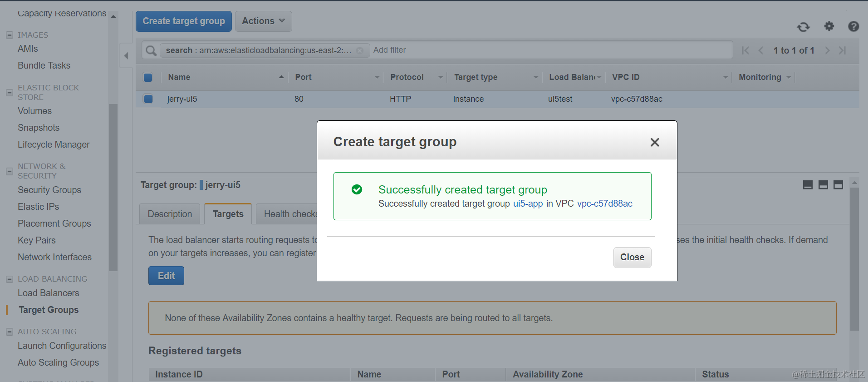Image resolution: width=868 pixels, height=382 pixels.
Task: Set details pane to half height
Action: [823, 185]
